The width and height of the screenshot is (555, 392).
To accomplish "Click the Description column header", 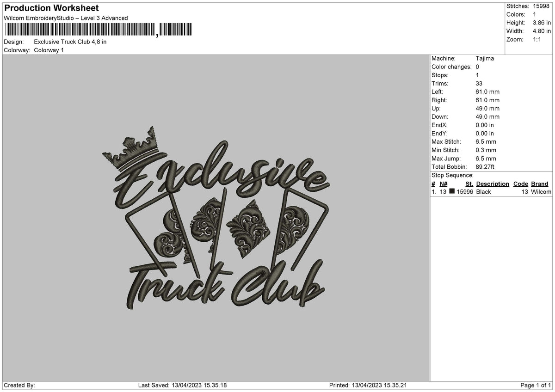I will click(x=493, y=184).
